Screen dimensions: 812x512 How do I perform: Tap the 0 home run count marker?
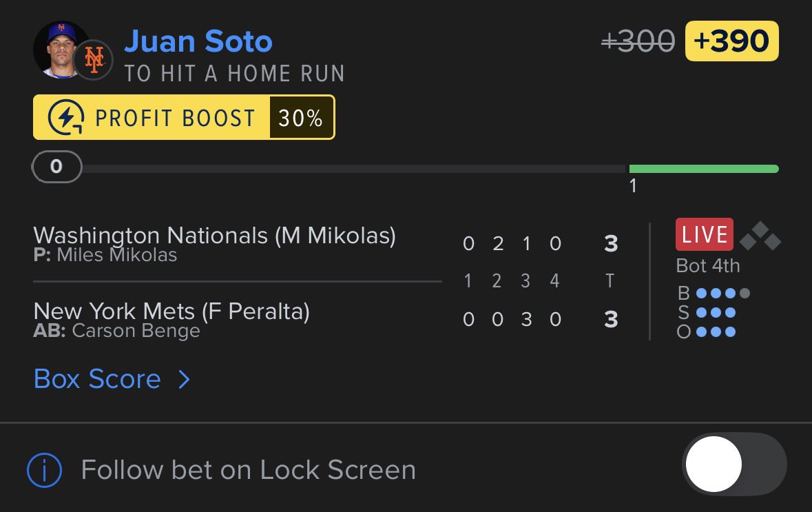tap(56, 167)
